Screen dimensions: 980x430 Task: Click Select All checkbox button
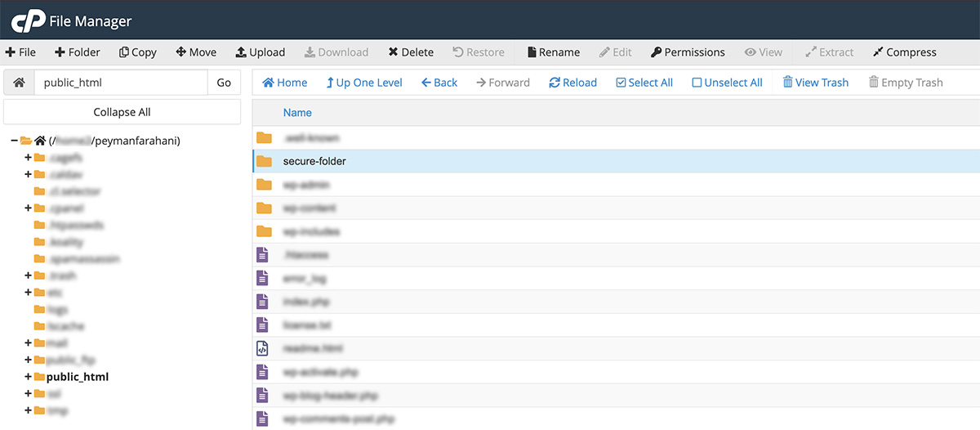(x=644, y=83)
